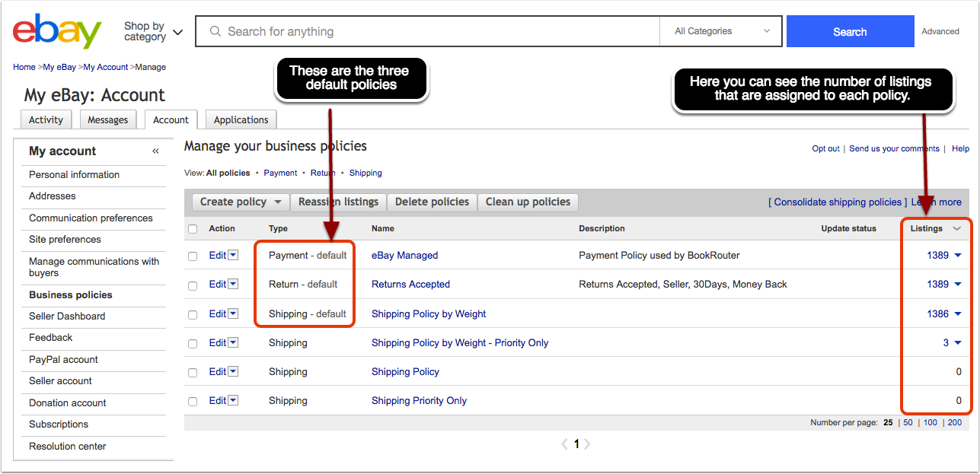Open Business policies in sidebar
Viewport: 980px width, 474px height.
pos(70,294)
